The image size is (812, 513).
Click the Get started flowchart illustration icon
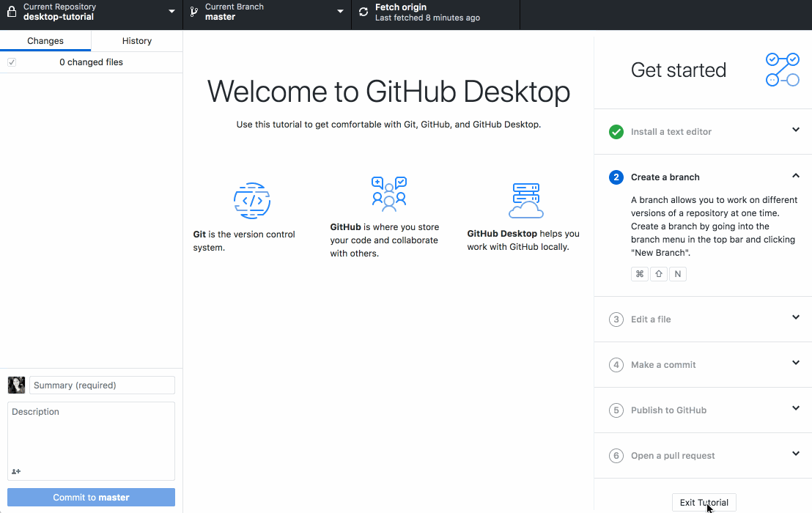tap(782, 70)
